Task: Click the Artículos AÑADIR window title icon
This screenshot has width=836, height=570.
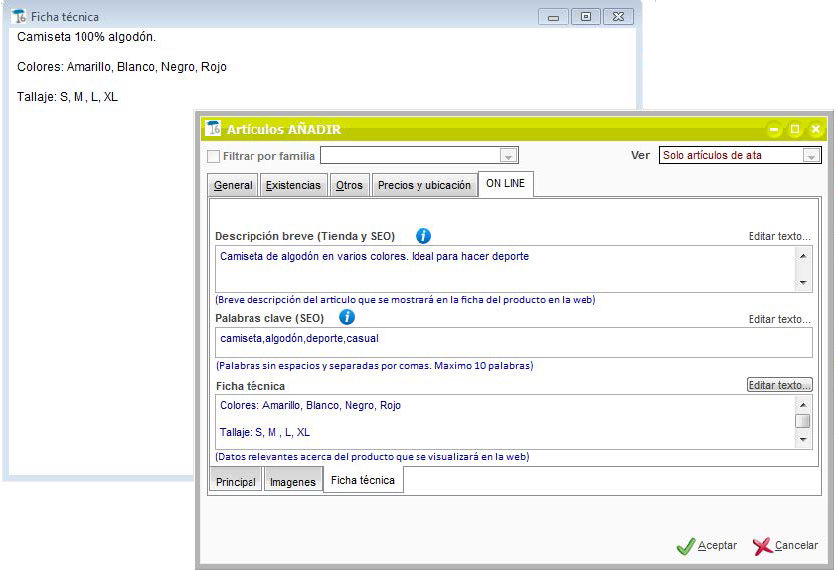Action: [213, 129]
